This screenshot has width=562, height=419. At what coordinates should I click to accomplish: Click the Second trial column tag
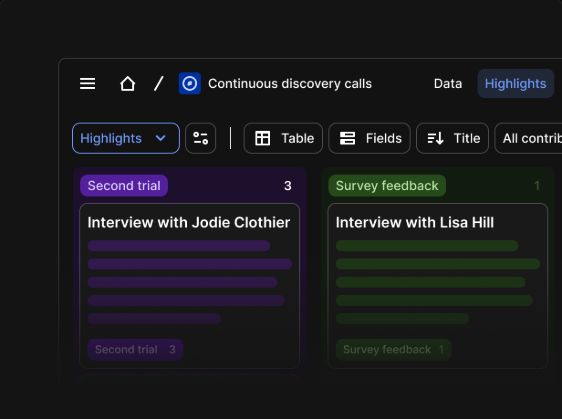coord(124,186)
